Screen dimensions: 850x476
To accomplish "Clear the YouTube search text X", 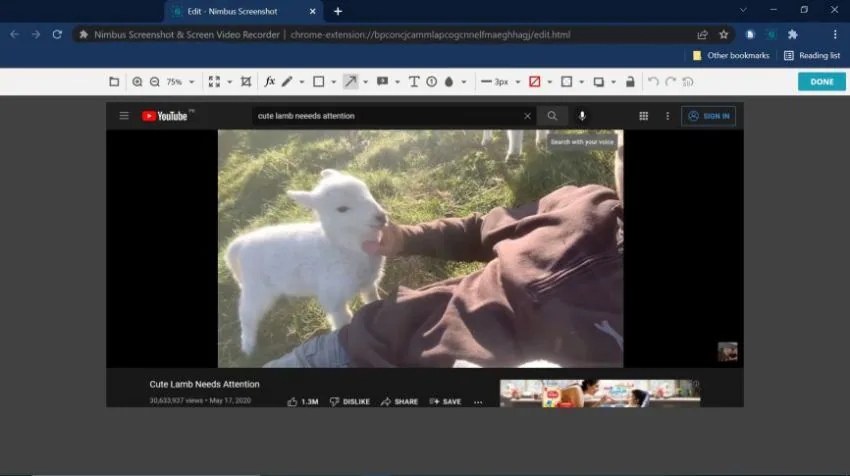I will 527,116.
